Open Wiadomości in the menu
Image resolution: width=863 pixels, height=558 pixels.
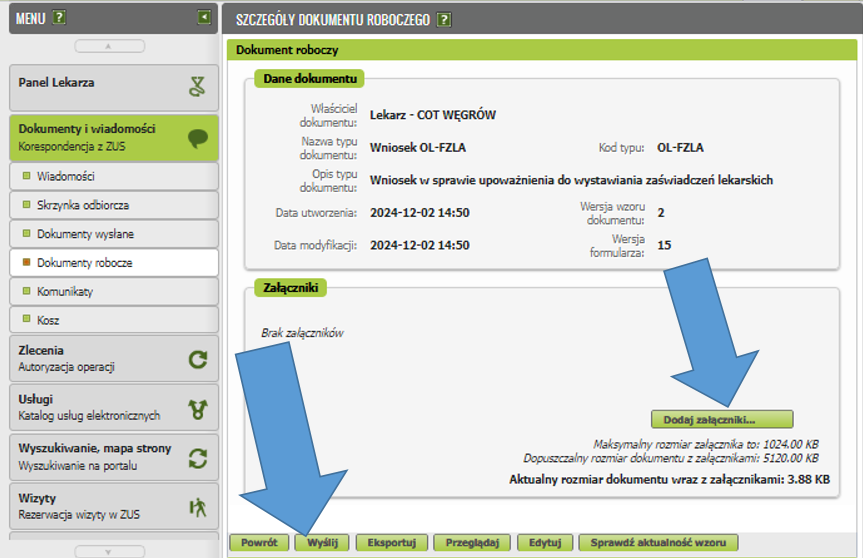[66, 176]
